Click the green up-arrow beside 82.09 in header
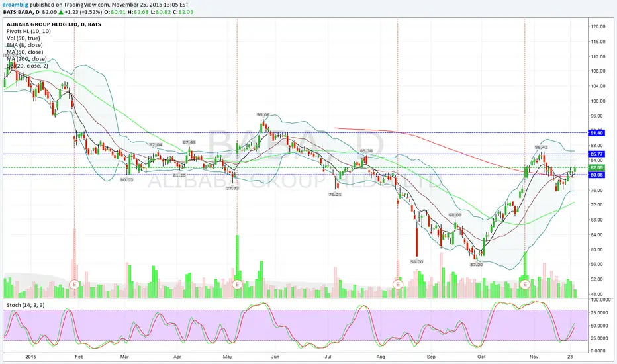Viewport: 617px width, 364px height. [60, 12]
